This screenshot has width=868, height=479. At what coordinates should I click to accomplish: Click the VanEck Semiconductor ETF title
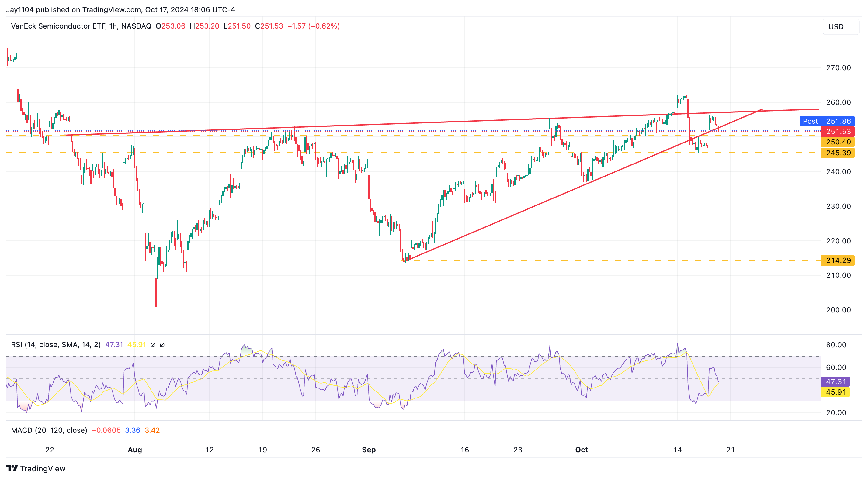click(58, 26)
